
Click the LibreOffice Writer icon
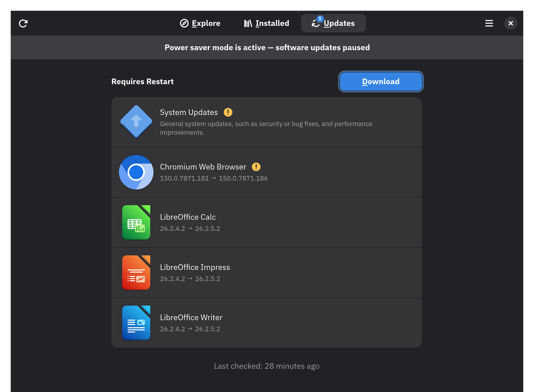coord(136,323)
